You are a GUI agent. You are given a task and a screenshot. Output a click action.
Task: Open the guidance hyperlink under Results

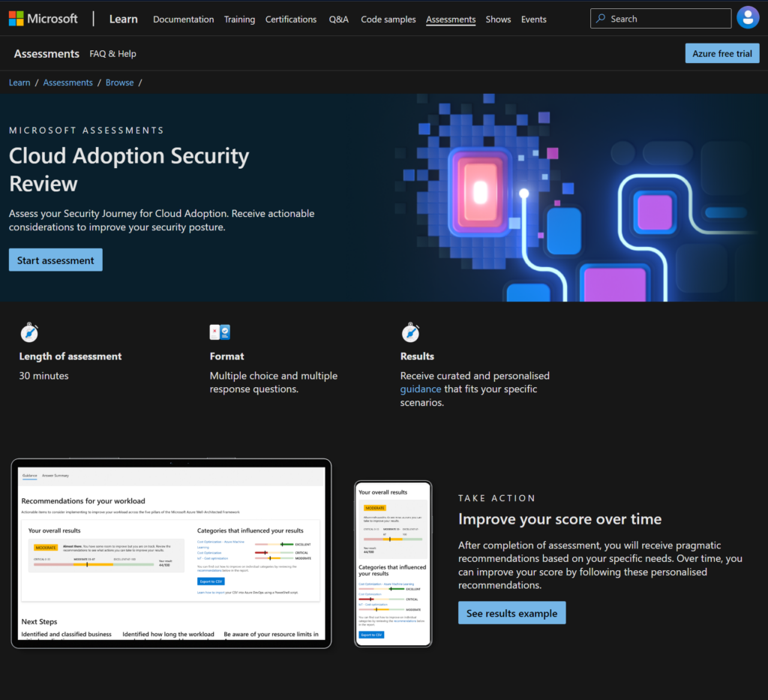pyautogui.click(x=421, y=389)
